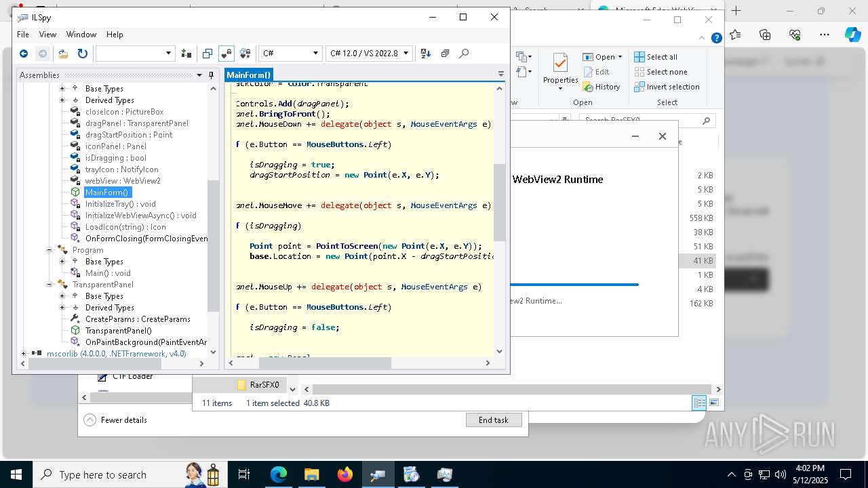868x488 pixels.
Task: Toggle show private and internal members
Action: (x=226, y=54)
